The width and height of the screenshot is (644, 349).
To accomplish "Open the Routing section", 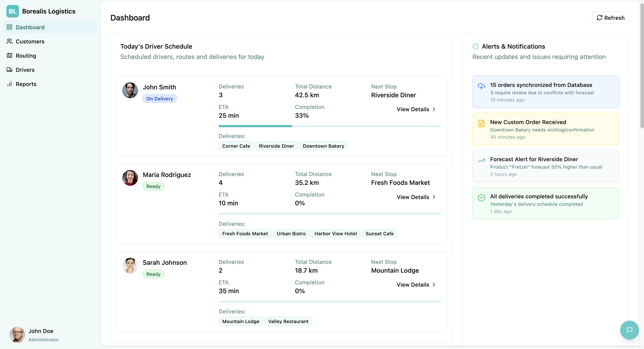I will tap(50, 55).
